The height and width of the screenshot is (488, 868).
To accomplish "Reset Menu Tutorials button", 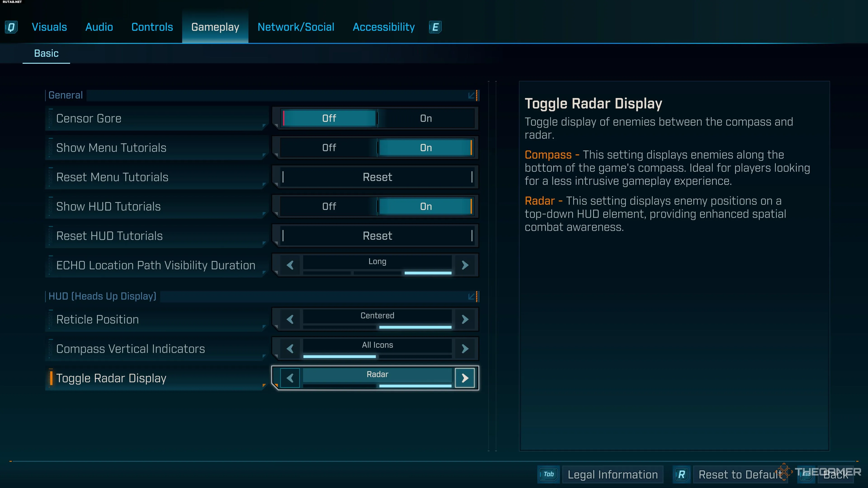I will 377,177.
